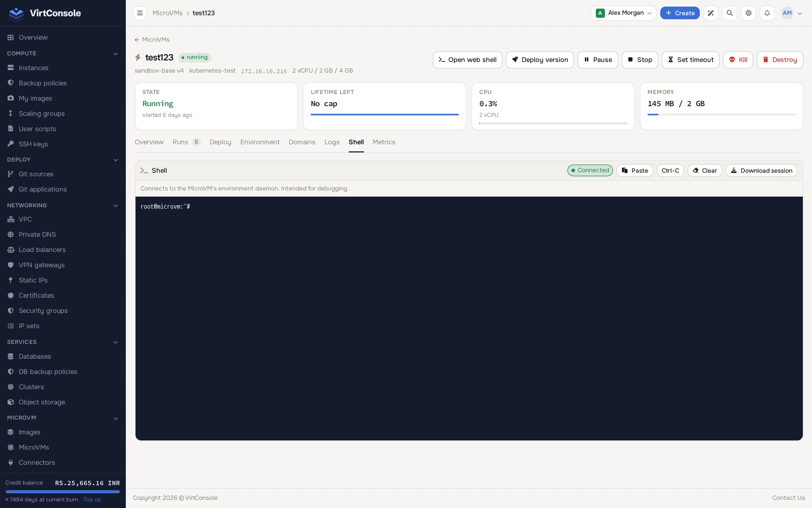Toggle the sidebar hamburger menu
The width and height of the screenshot is (812, 508).
[140, 13]
